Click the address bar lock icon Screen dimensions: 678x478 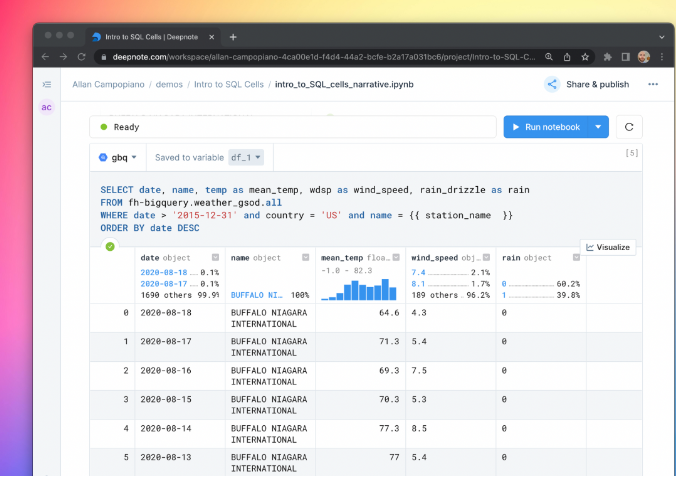pyautogui.click(x=103, y=57)
